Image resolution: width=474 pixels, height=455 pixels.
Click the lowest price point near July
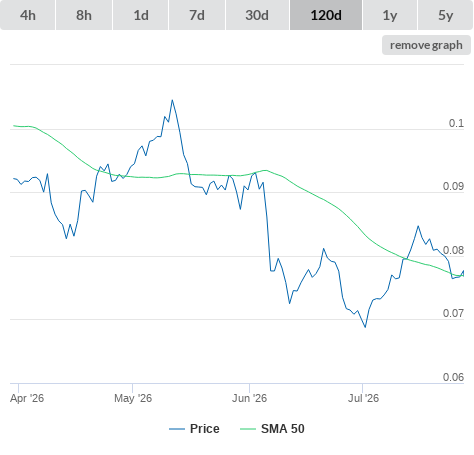tap(365, 327)
